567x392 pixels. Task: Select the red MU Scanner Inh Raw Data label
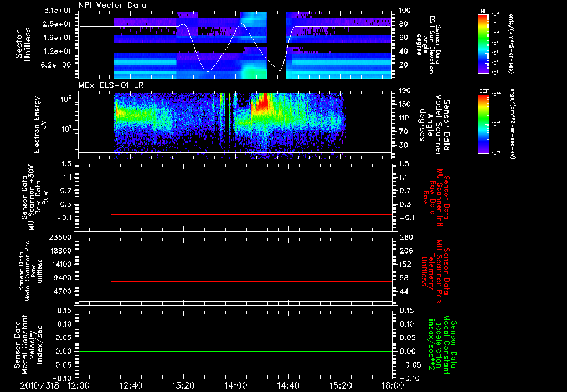click(436, 198)
